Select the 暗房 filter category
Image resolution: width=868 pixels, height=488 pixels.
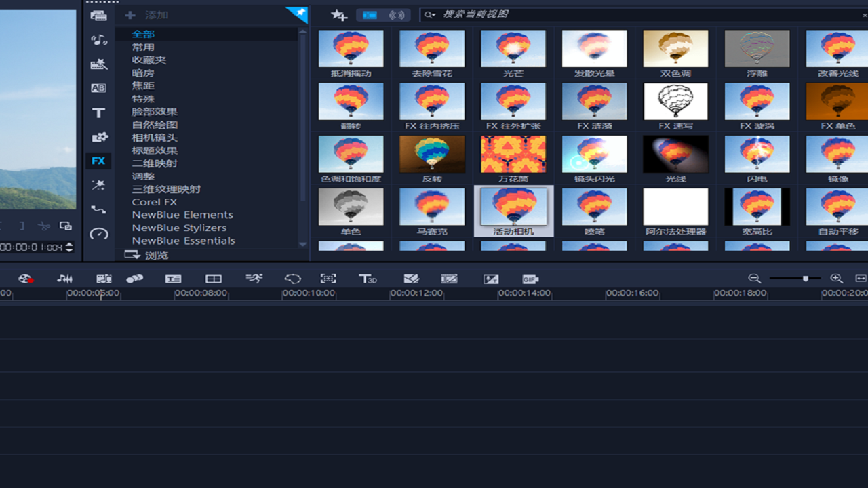click(x=143, y=73)
